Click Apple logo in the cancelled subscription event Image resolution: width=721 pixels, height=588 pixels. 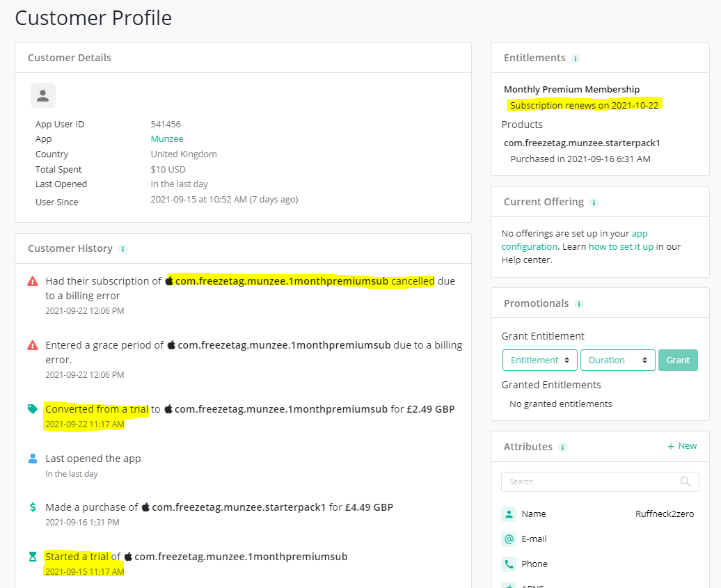tap(169, 280)
